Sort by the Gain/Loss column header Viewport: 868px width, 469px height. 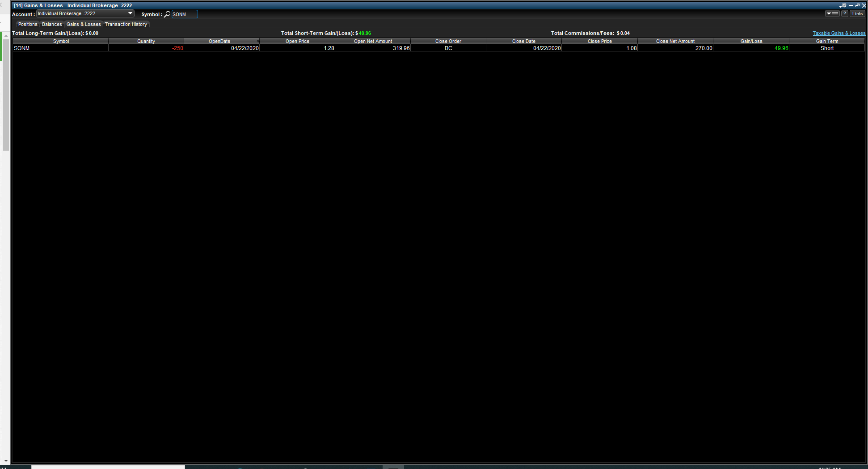click(751, 41)
